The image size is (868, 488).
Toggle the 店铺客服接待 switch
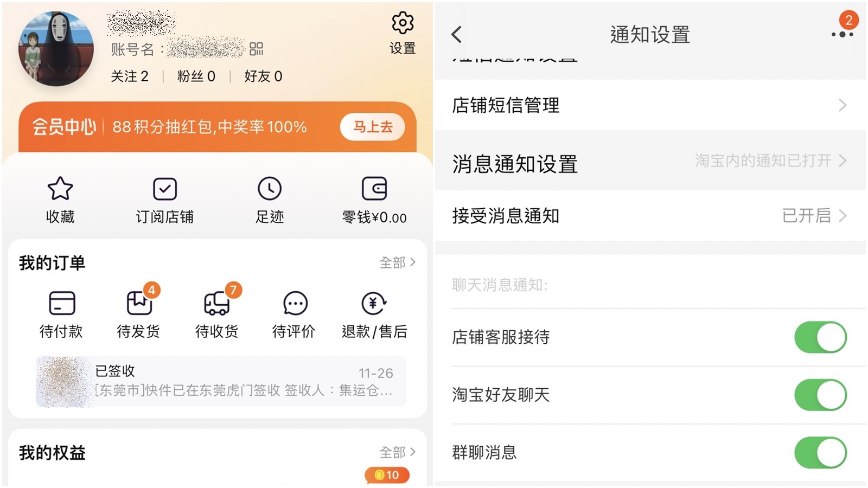[820, 337]
